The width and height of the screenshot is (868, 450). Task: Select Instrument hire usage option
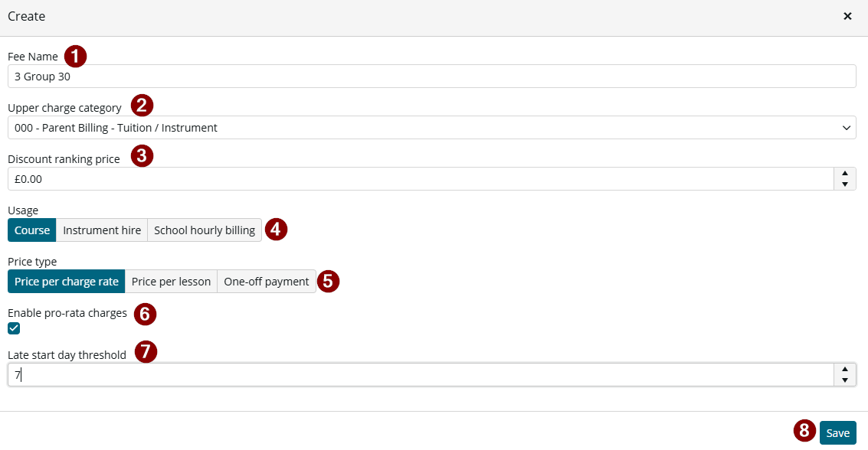[x=102, y=230]
